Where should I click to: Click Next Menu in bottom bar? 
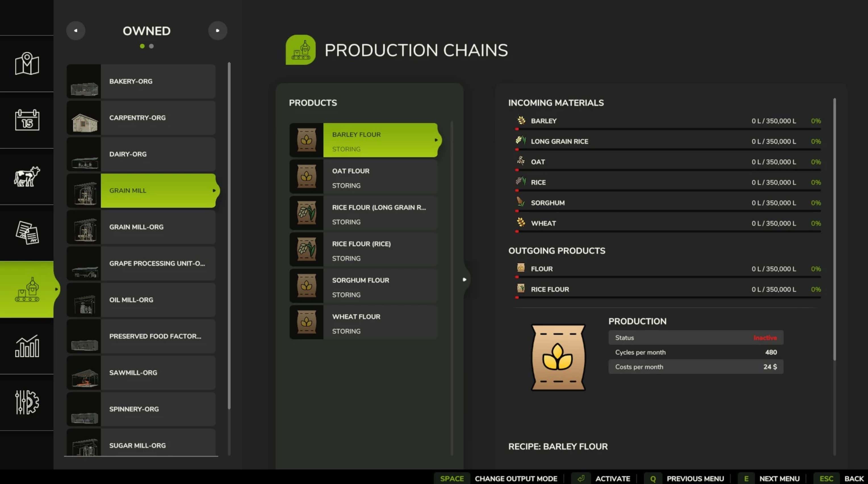click(779, 479)
